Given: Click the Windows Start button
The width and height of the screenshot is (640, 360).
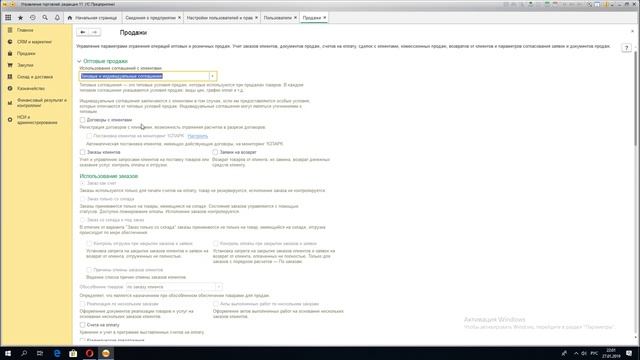Looking at the screenshot, I should tap(8, 353).
